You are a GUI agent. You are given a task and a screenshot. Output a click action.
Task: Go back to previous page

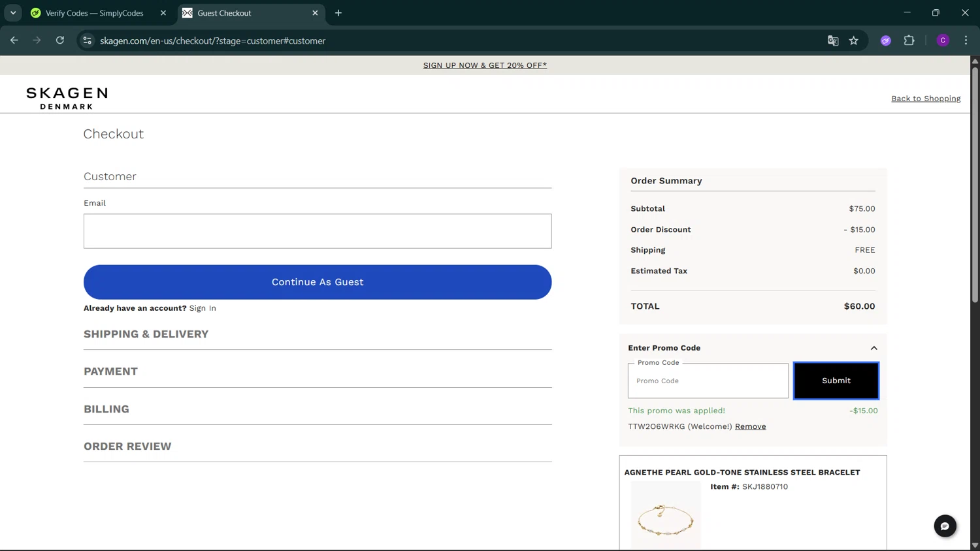point(14,40)
